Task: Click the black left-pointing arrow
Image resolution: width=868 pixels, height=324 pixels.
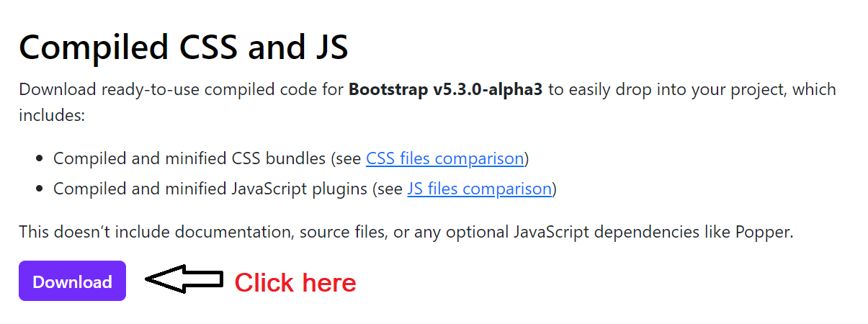Action: pos(184,279)
